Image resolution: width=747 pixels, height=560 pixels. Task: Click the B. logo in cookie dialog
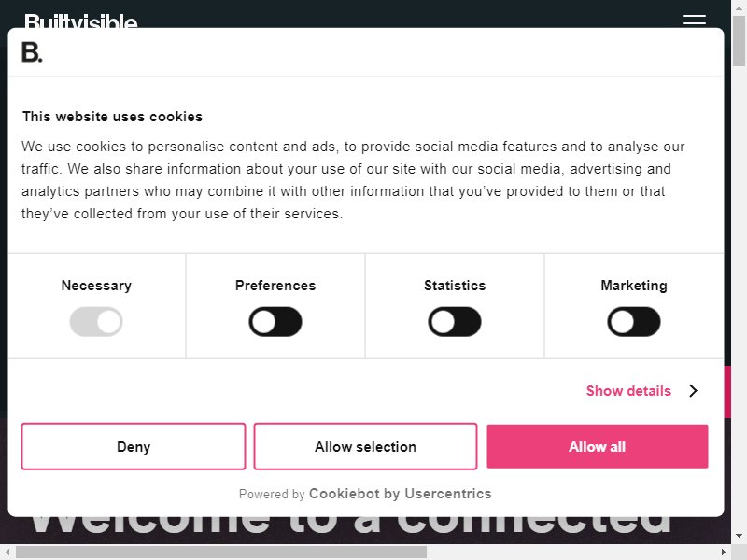32,52
